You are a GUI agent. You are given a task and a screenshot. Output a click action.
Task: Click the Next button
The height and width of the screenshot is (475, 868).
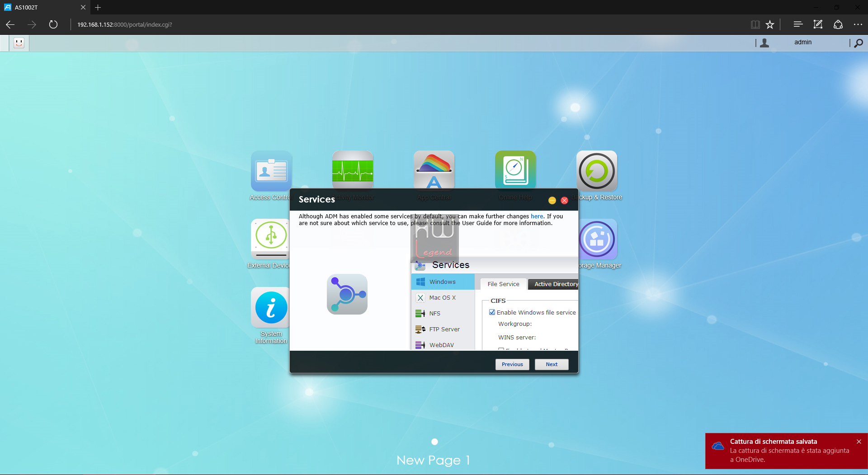pyautogui.click(x=552, y=364)
